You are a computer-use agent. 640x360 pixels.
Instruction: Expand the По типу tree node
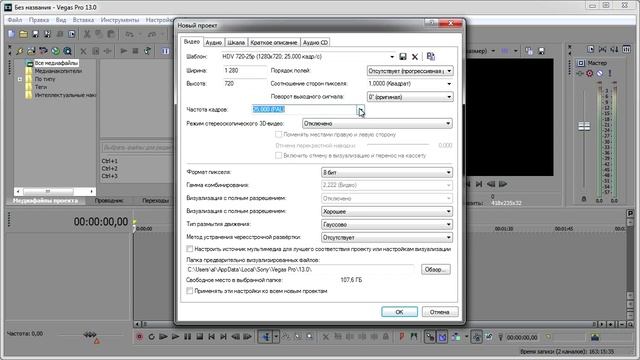20,79
